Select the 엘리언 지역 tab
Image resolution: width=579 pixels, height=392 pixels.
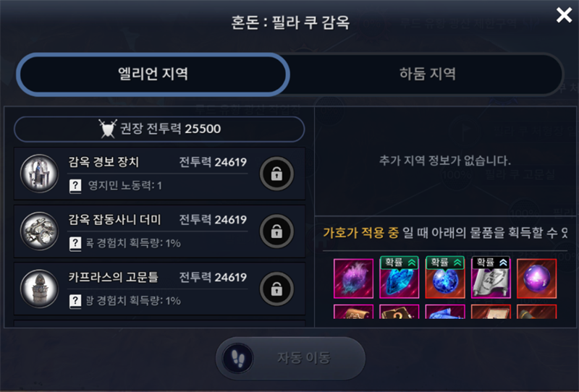(153, 74)
